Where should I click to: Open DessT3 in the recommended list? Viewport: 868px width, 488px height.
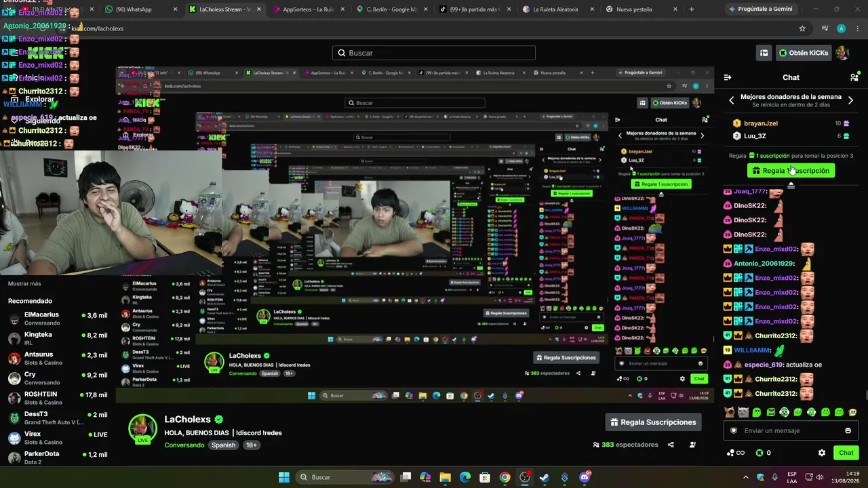(x=58, y=418)
